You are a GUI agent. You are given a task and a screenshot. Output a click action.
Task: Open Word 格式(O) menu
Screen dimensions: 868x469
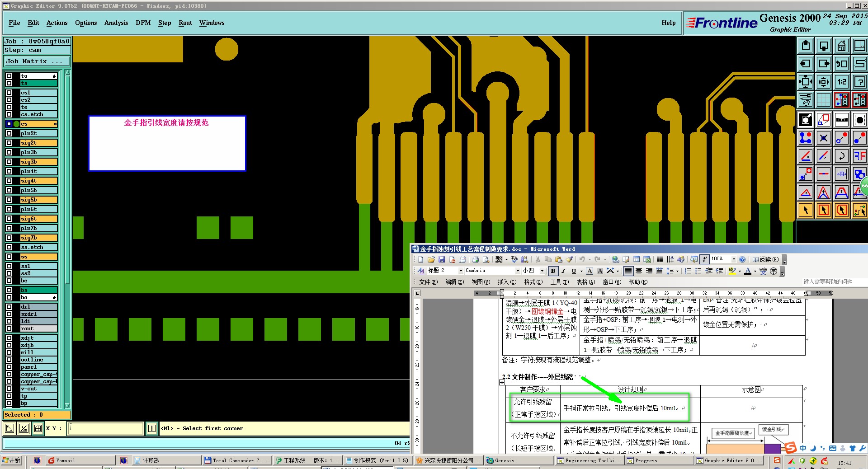click(533, 282)
